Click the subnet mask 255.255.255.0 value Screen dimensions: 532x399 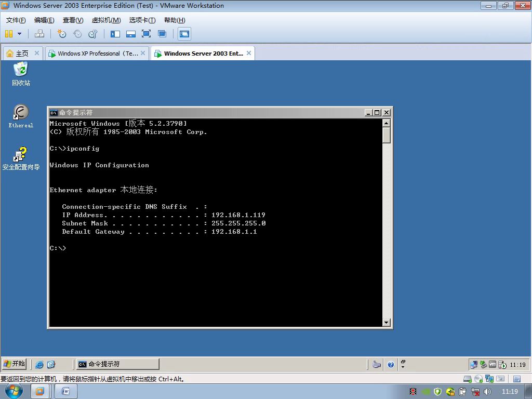point(238,223)
